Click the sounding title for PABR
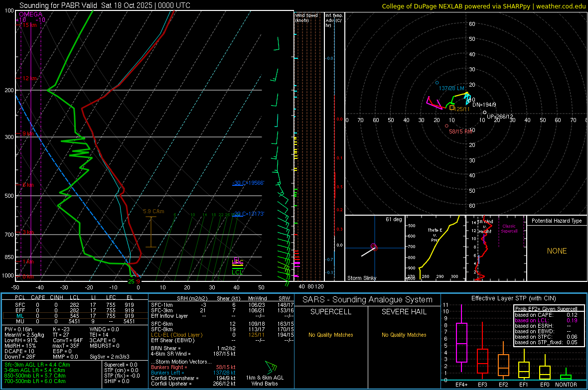Screen dimensions: 588x390 (x=105, y=5)
